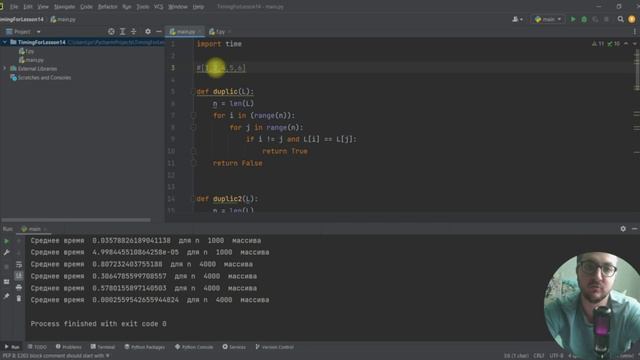This screenshot has height=360, width=640.
Task: Collapse all items in Project panel
Action: [x=133, y=31]
